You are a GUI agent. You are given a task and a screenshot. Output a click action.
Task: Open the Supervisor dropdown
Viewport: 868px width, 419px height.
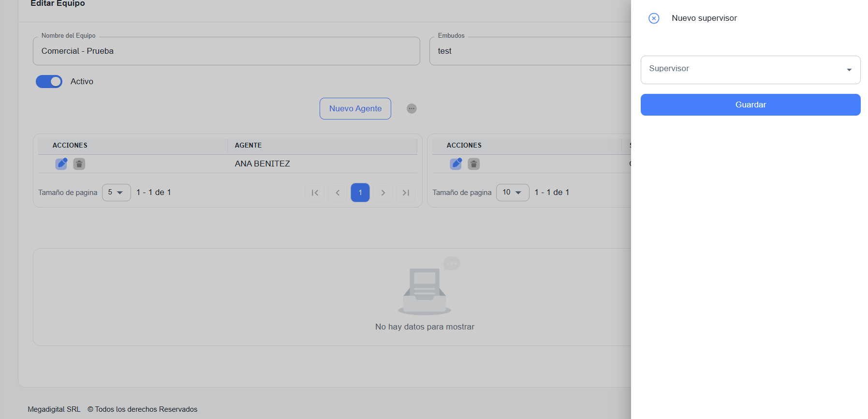[750, 70]
